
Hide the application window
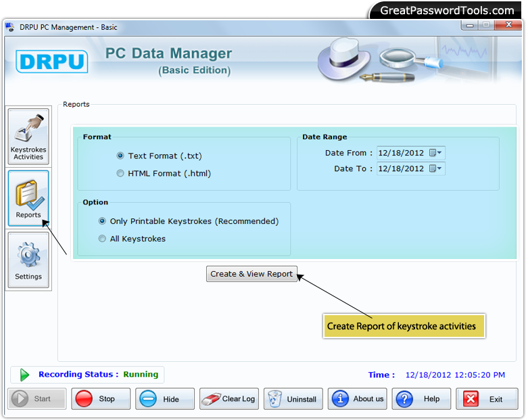(x=165, y=399)
